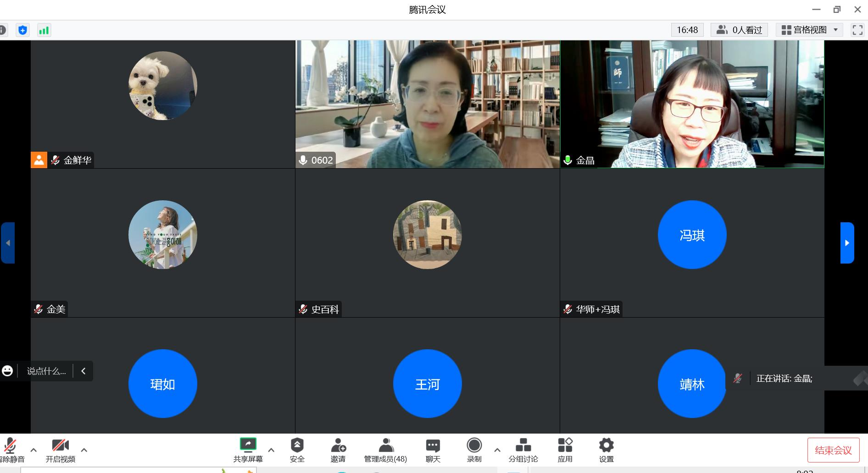Open Manage Members (管理成员) panel

point(385,450)
